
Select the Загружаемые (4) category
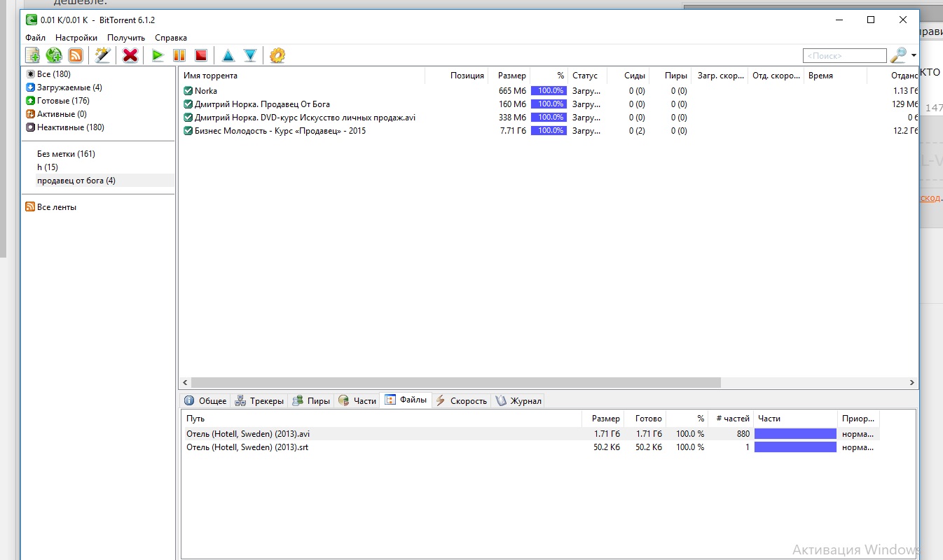pyautogui.click(x=69, y=87)
